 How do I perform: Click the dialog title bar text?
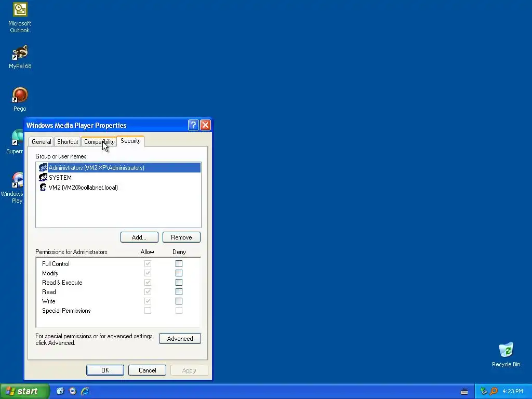[76, 125]
